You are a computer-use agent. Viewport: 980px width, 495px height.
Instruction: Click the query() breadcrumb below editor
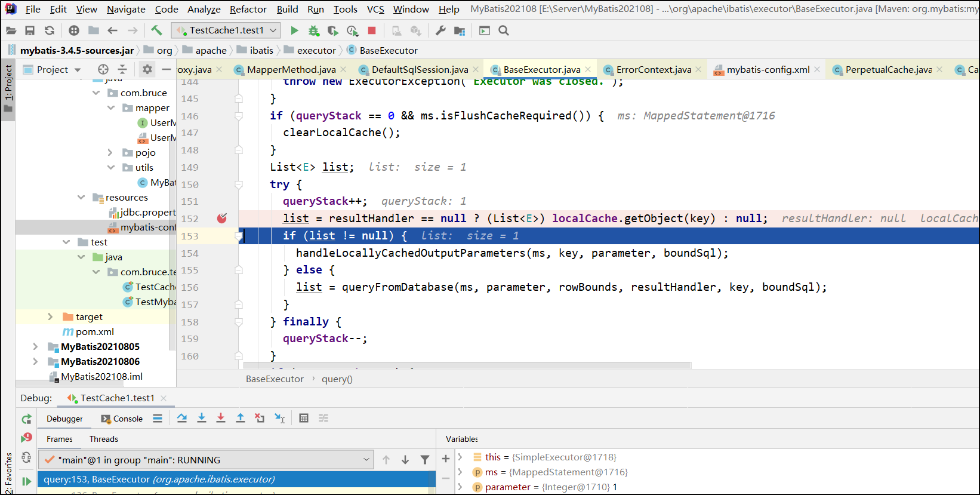[337, 379]
